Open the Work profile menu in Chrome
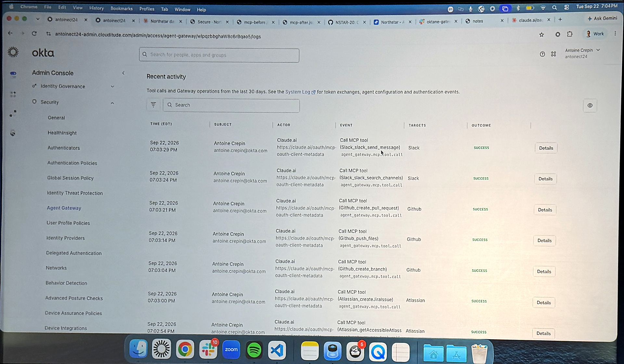 (595, 33)
